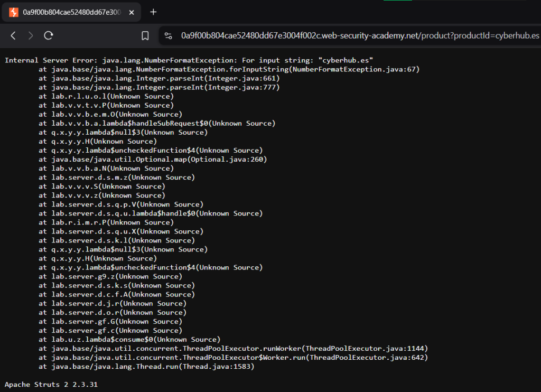The height and width of the screenshot is (392, 541).
Task: Click the lab.r.i.m.r.P(Unknown Source) line
Action: point(106,222)
